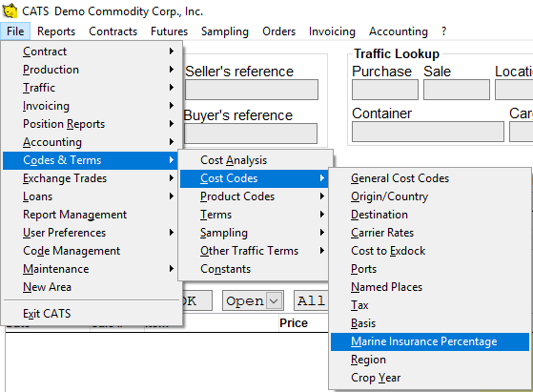This screenshot has width=533, height=392.
Task: Click the Purchase lookup field
Action: coord(385,90)
